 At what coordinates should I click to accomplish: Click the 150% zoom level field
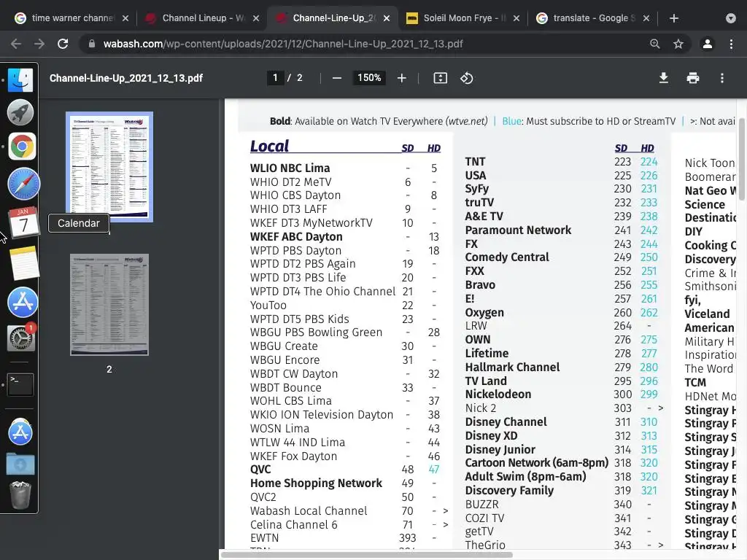(369, 78)
